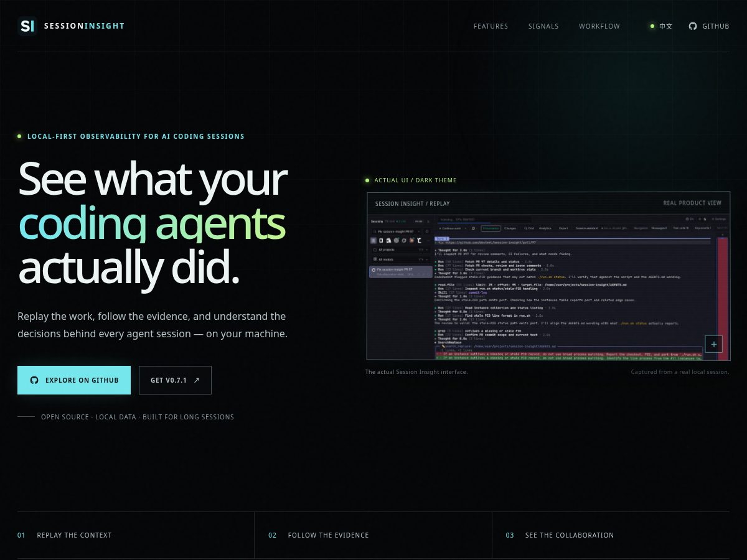Screen dimensions: 747x560
Task: Click the 'coding agents' gradient headline text
Action: pyautogui.click(x=152, y=224)
